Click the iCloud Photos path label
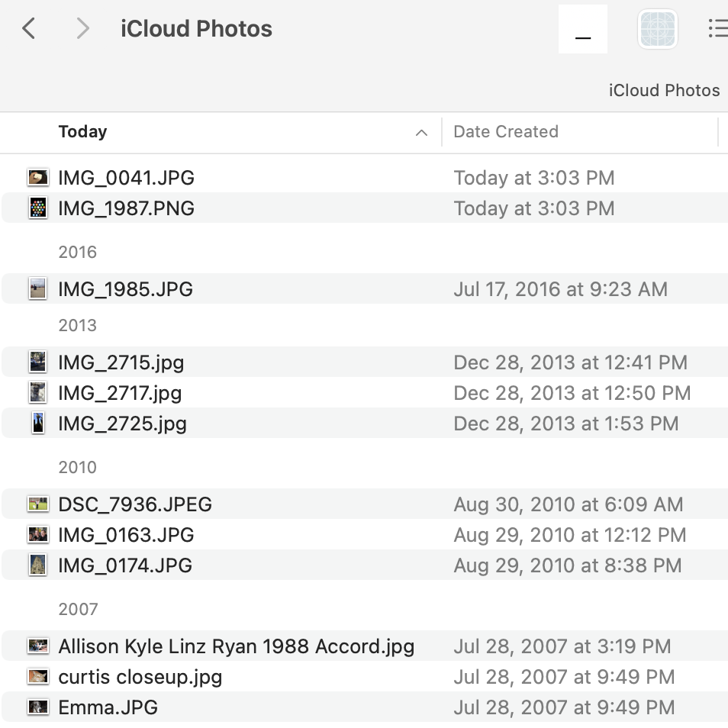 click(664, 90)
